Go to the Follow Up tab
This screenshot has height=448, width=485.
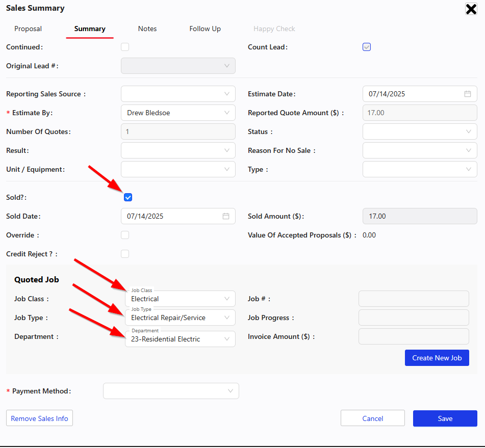pyautogui.click(x=205, y=29)
